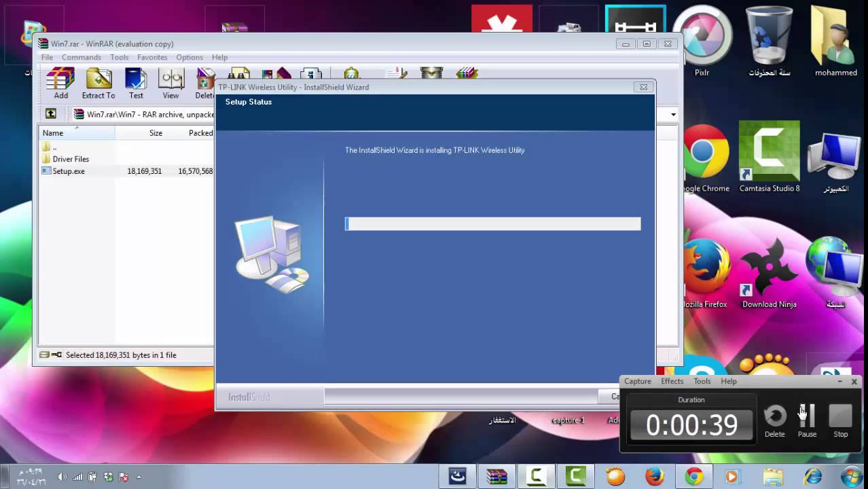Minimize the Camtasia recorder window
Viewport: 868px width, 489px height.
(x=839, y=382)
